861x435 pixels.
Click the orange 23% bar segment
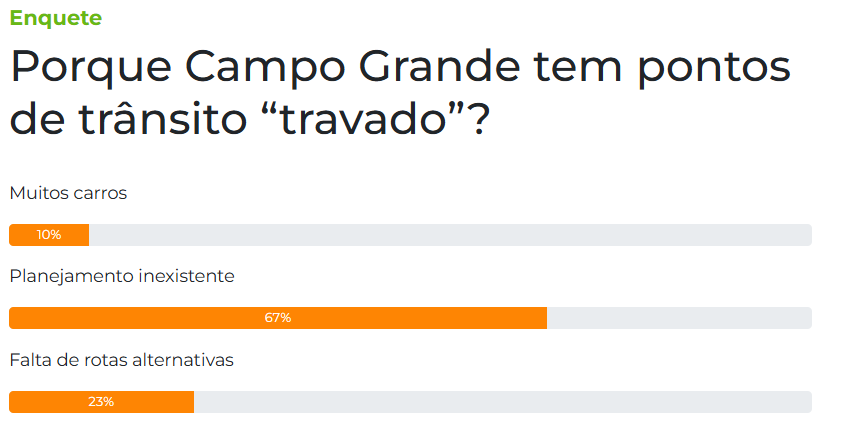click(x=102, y=402)
